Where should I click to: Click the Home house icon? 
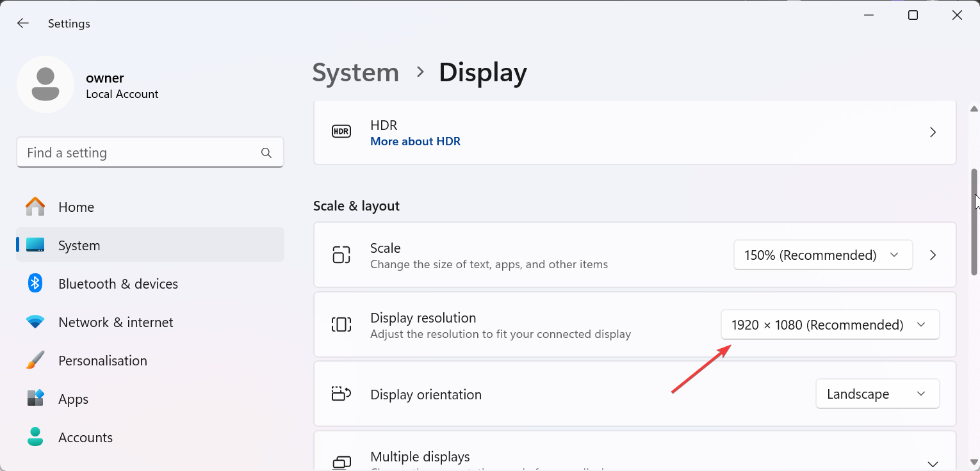(35, 207)
